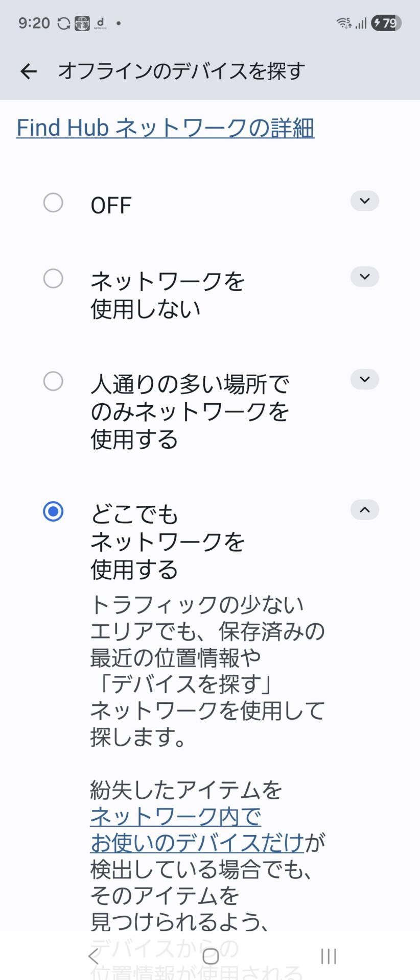The width and height of the screenshot is (420, 980).
Task: Select the ネットワークを使用しない radio button
Action: click(x=53, y=279)
